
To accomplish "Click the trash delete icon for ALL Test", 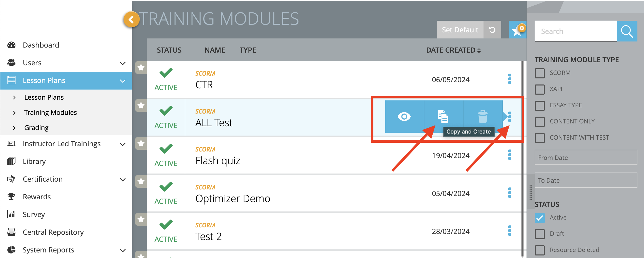I will [482, 117].
